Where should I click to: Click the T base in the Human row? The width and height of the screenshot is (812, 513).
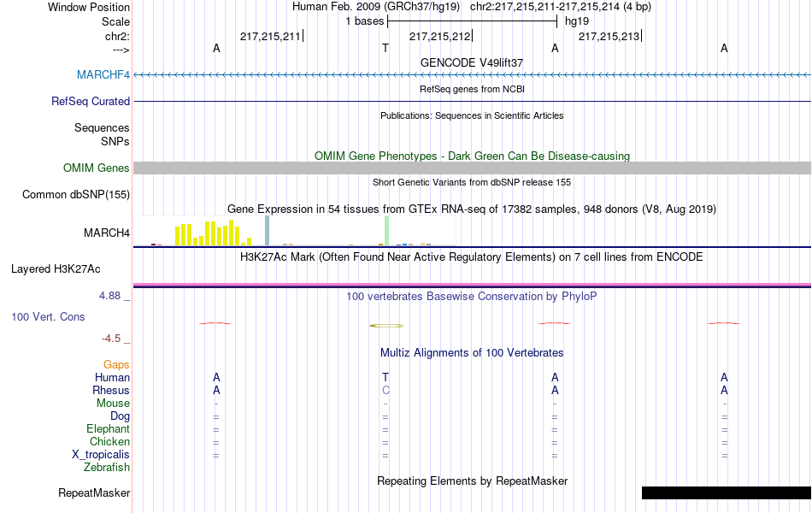[385, 377]
